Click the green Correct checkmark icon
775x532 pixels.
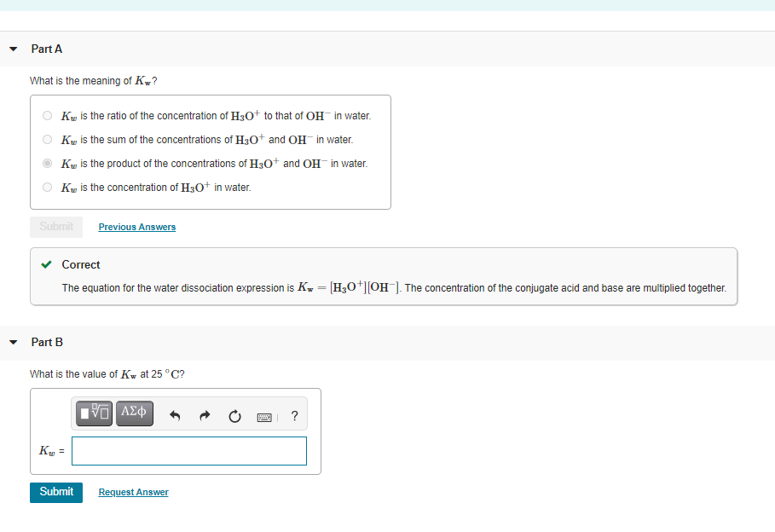pyautogui.click(x=47, y=264)
